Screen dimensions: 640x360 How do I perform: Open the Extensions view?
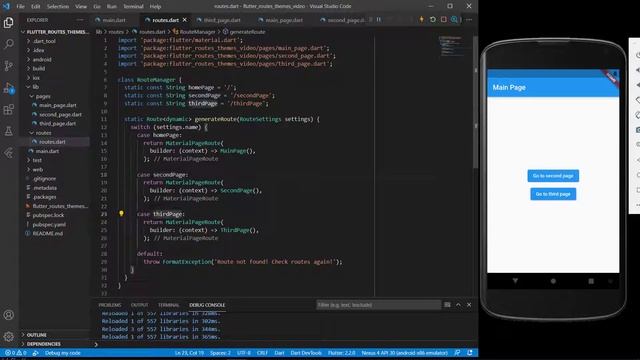coord(9,109)
